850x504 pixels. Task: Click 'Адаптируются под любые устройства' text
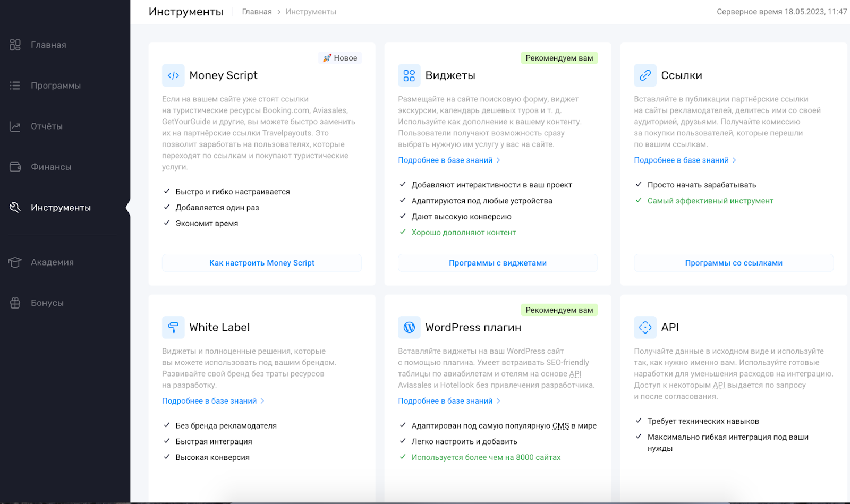(x=482, y=201)
